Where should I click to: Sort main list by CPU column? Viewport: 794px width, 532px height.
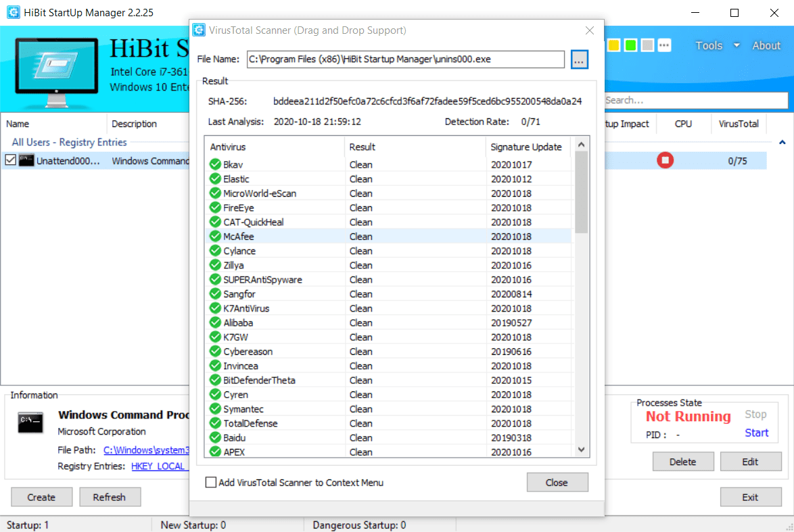(684, 124)
